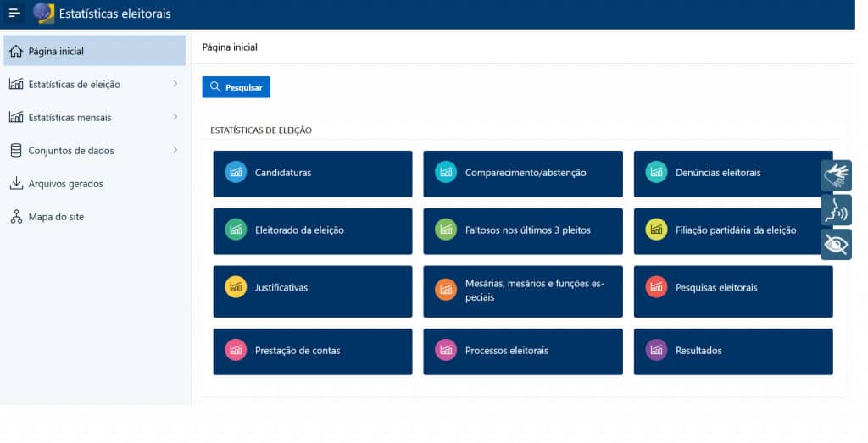The image size is (868, 443).
Task: Click the sitemap icon beside Mapa do site
Action: (16, 217)
